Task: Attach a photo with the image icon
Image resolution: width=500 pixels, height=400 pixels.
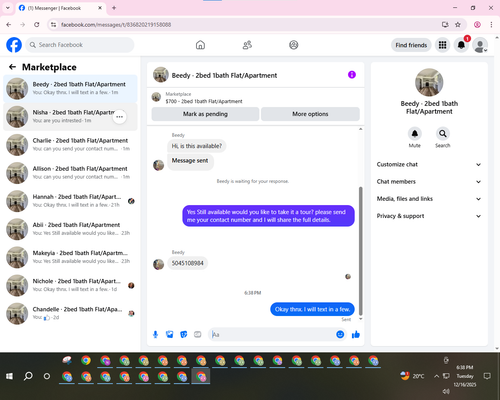Action: 170,334
